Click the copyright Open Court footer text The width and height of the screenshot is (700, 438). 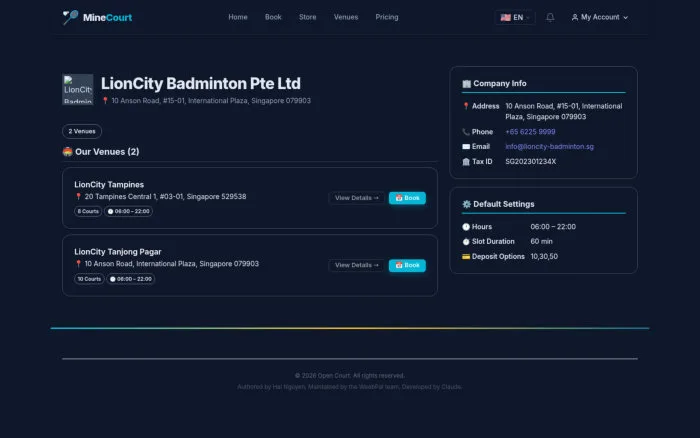pyautogui.click(x=350, y=376)
